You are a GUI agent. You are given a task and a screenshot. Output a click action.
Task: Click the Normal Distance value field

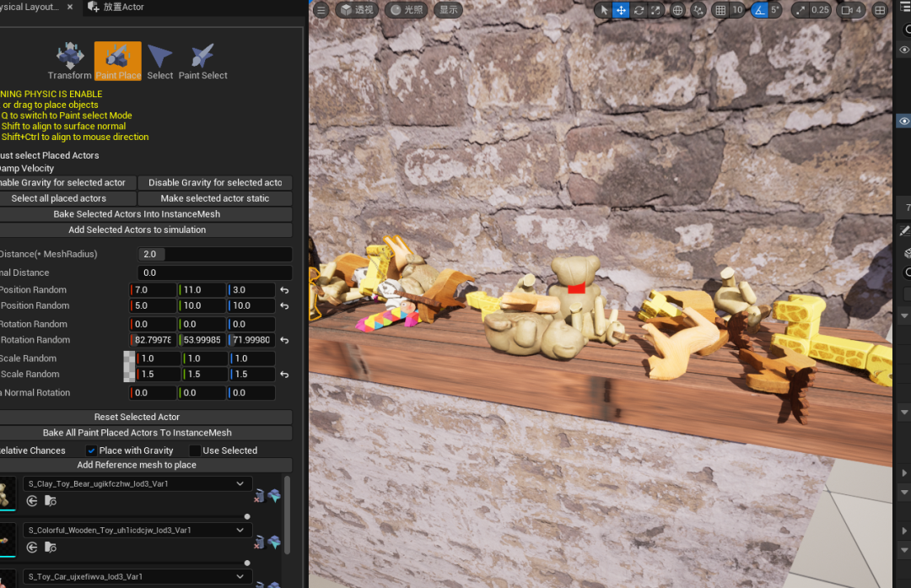point(215,272)
